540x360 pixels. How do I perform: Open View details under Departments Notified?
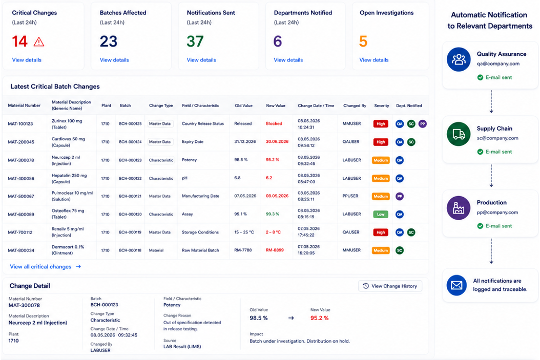click(x=288, y=60)
